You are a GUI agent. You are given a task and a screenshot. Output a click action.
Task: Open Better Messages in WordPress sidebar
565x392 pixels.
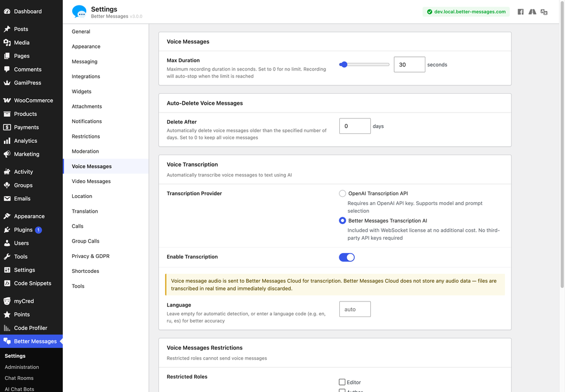(31, 341)
